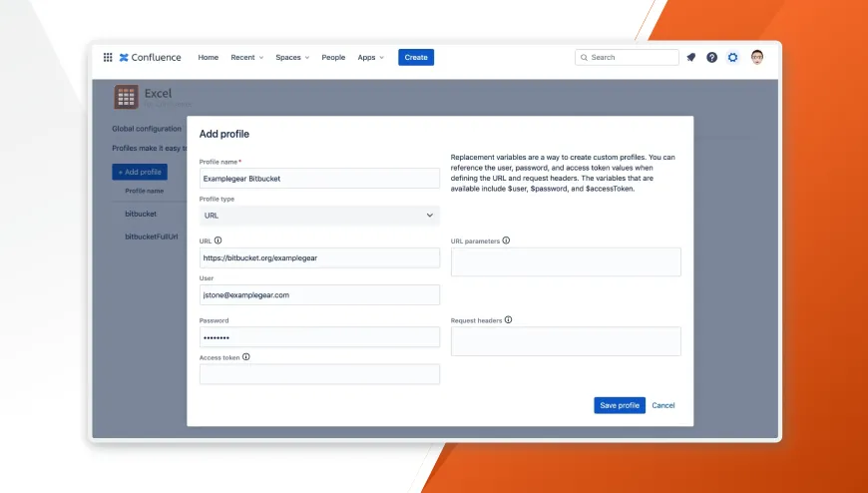Click the Confluence logo
868x493 pixels.
point(150,57)
